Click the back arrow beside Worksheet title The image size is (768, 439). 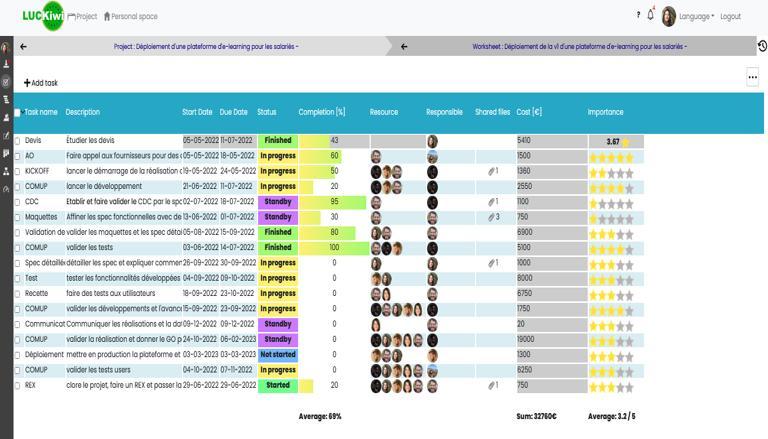404,47
